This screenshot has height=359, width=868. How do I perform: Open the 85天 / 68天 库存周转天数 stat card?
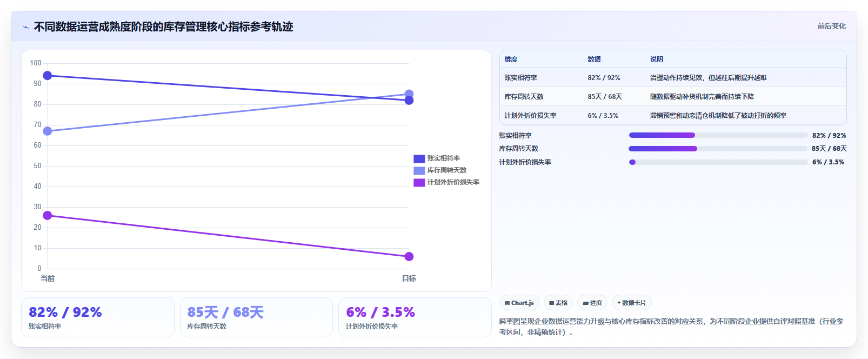pos(256,317)
